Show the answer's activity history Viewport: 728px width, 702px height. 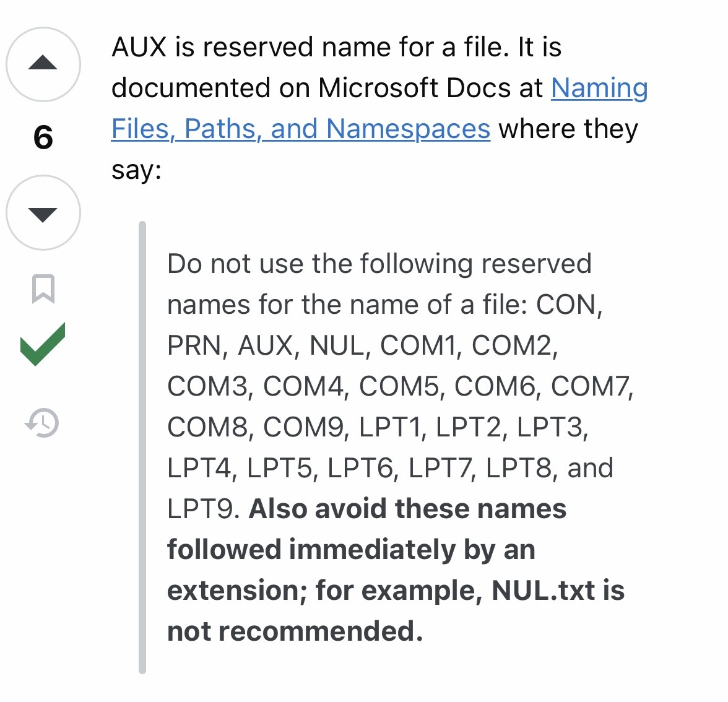(41, 423)
